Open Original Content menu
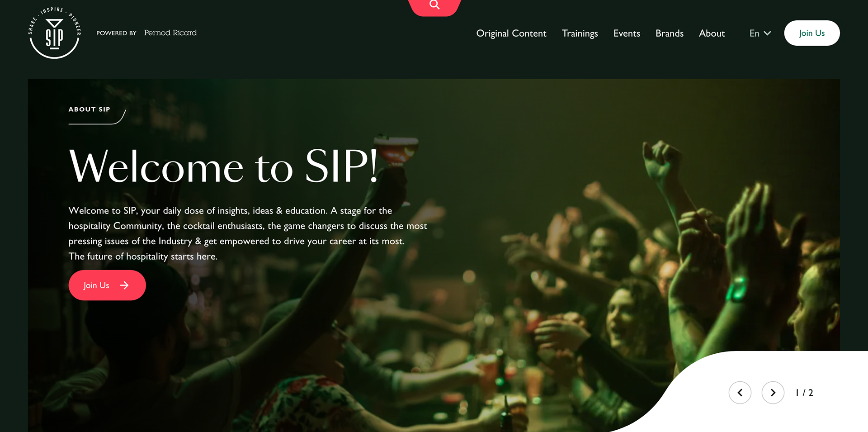This screenshot has width=868, height=432. (511, 33)
